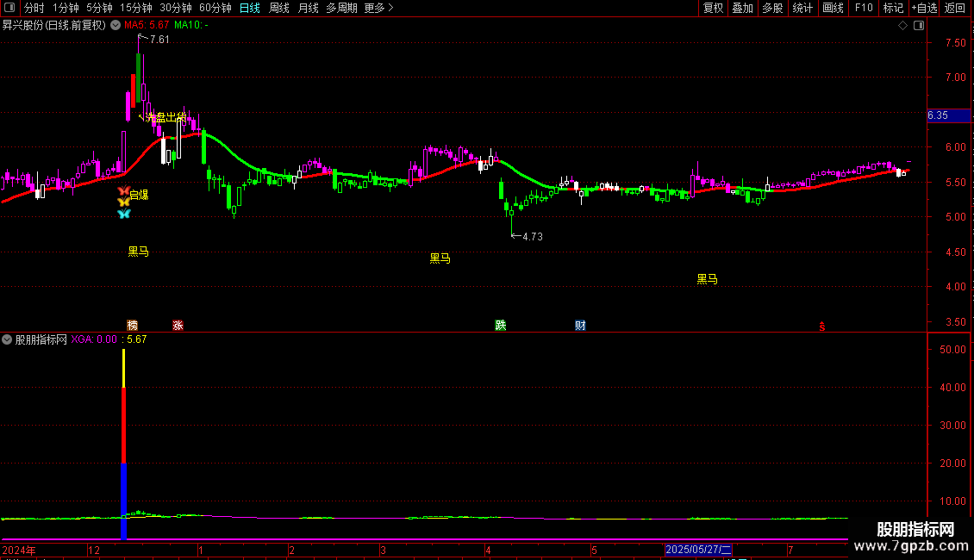Viewport: 974px width, 560px height.
Task: Select the 月线 monthly tab
Action: point(308,8)
